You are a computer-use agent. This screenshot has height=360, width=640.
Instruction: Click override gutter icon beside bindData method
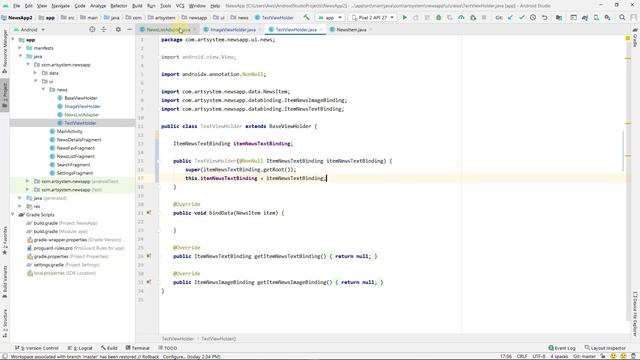149,213
